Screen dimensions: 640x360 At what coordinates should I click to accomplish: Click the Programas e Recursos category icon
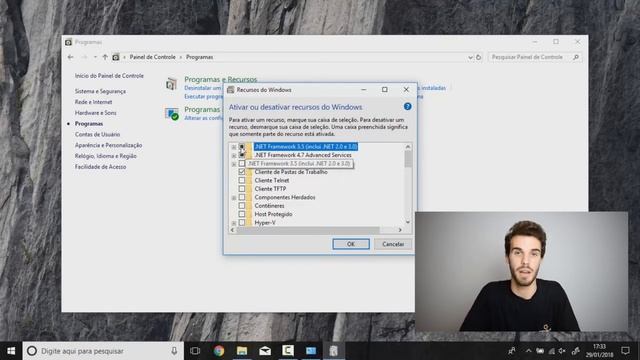click(x=171, y=84)
